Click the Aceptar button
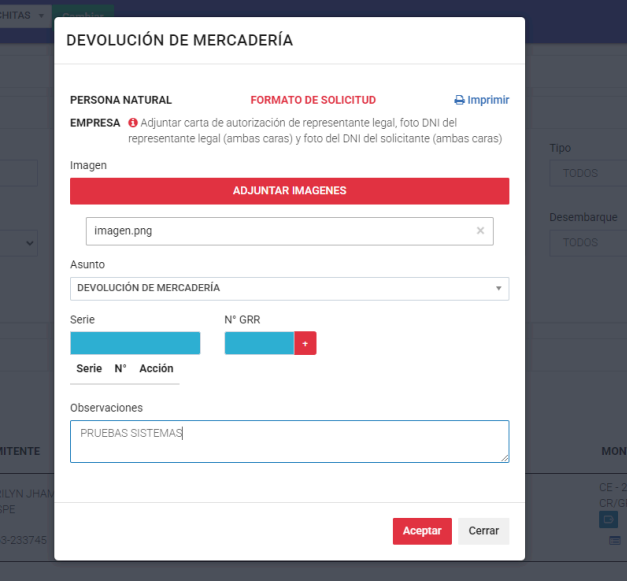The width and height of the screenshot is (627, 581). click(422, 531)
